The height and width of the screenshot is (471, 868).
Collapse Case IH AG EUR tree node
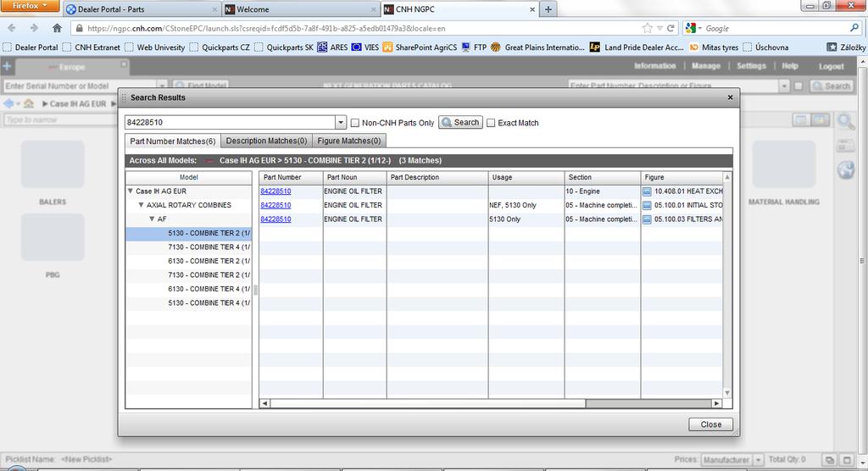[x=130, y=191]
